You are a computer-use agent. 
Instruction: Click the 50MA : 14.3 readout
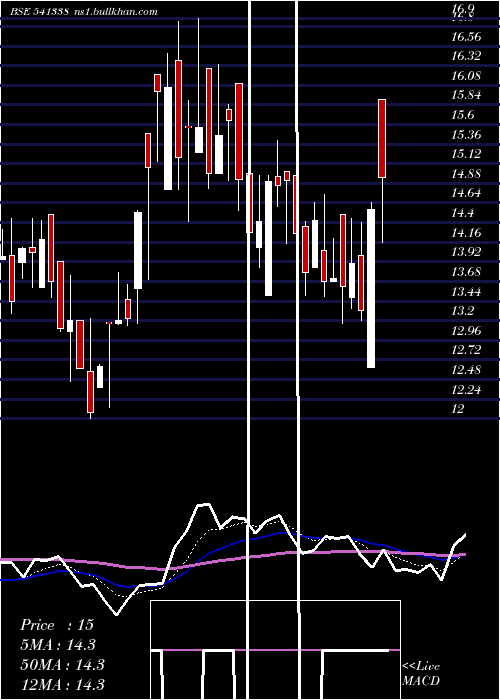(x=62, y=665)
